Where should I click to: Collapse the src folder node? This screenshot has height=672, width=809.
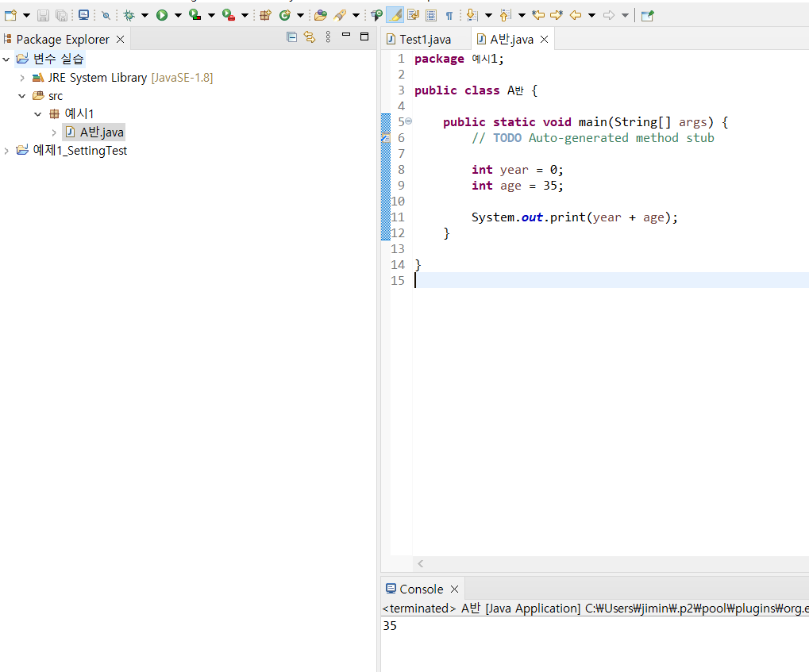21,96
